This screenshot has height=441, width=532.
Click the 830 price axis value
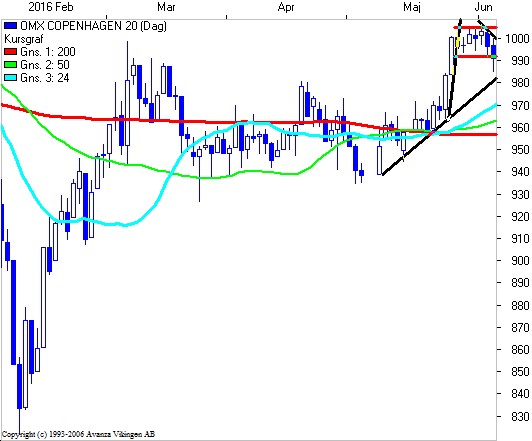tap(520, 416)
